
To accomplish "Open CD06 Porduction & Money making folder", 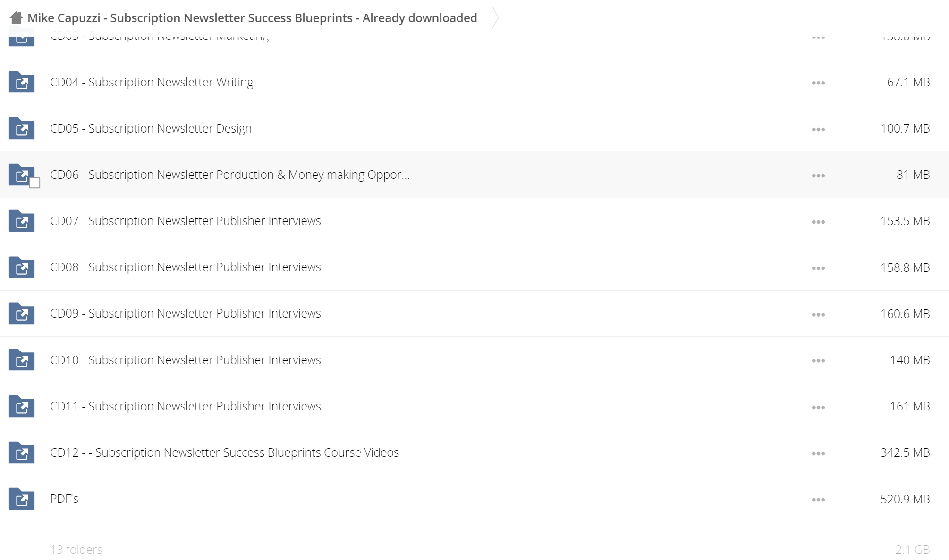I will click(230, 175).
